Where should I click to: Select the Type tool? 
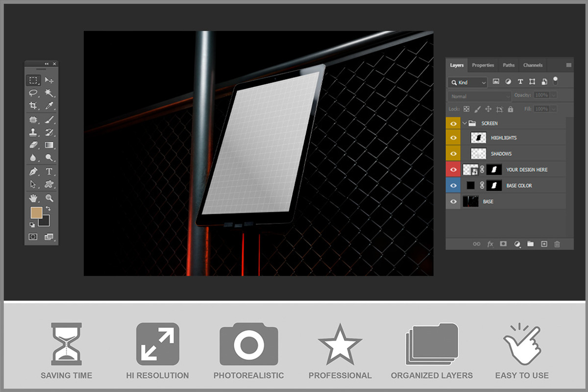click(49, 171)
